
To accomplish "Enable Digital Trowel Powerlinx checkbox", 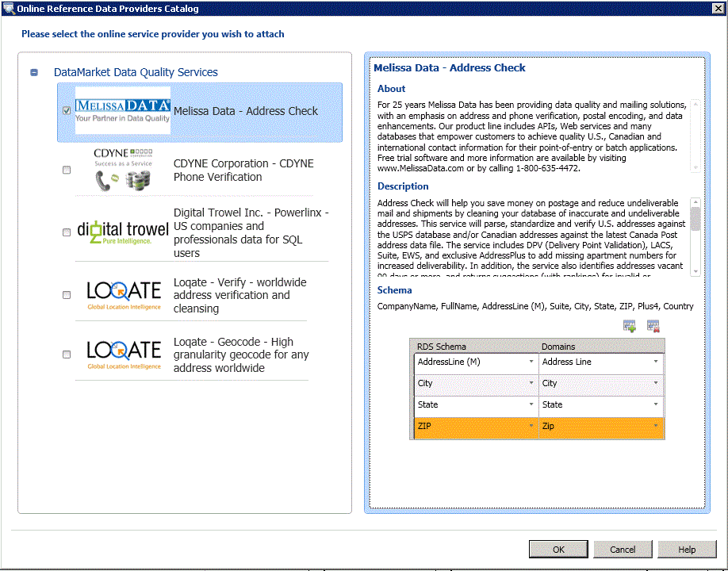I will (x=67, y=233).
